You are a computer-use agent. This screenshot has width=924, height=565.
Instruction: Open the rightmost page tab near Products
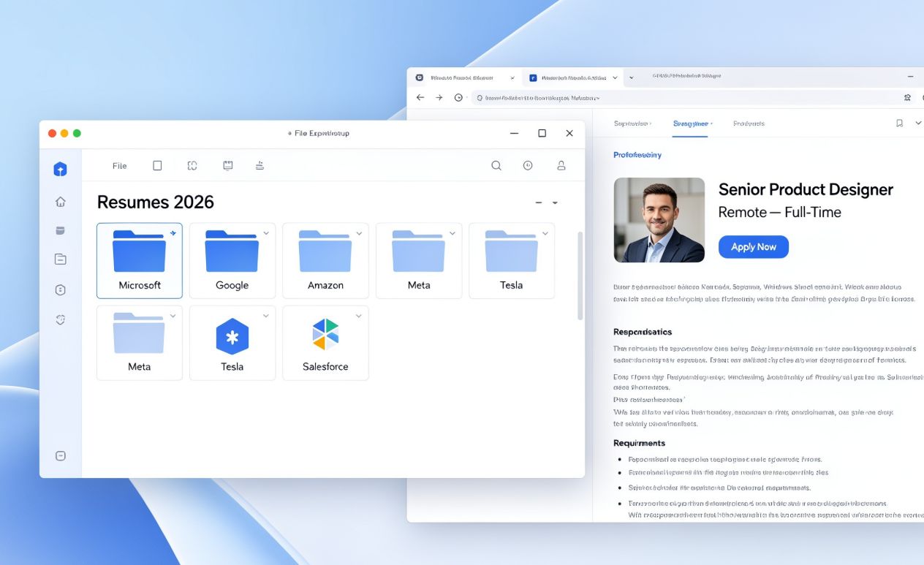pos(749,124)
